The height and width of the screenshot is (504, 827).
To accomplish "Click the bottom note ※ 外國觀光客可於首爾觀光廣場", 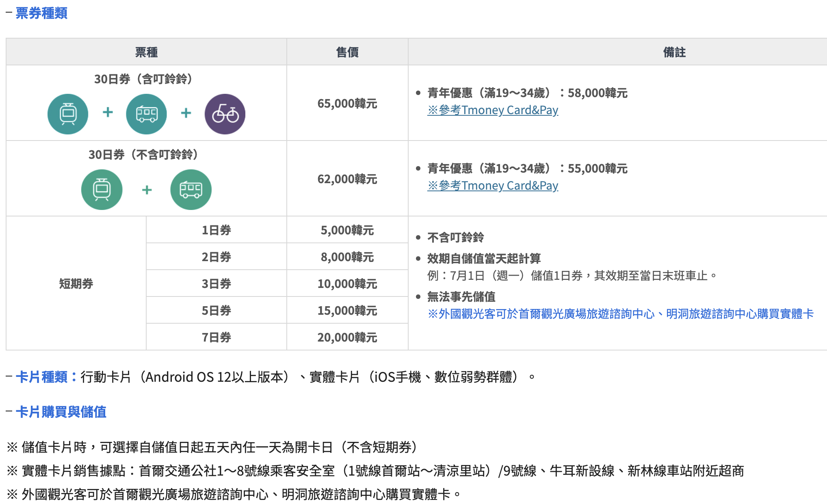I will coord(234,494).
